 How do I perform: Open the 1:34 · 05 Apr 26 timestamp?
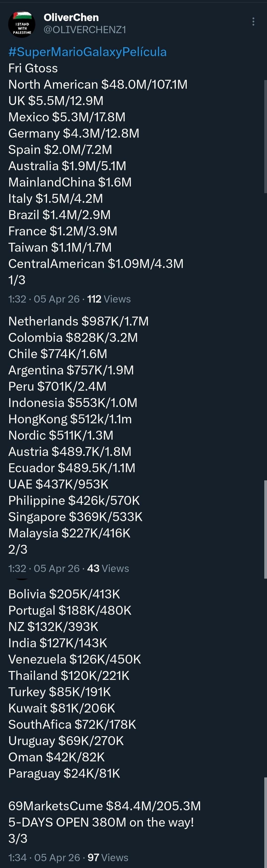coord(44,857)
